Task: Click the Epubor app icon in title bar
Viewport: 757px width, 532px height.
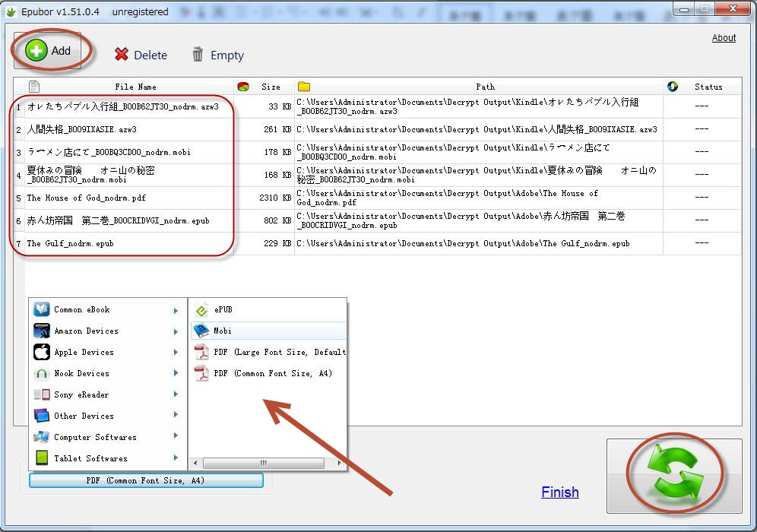Action: tap(11, 11)
